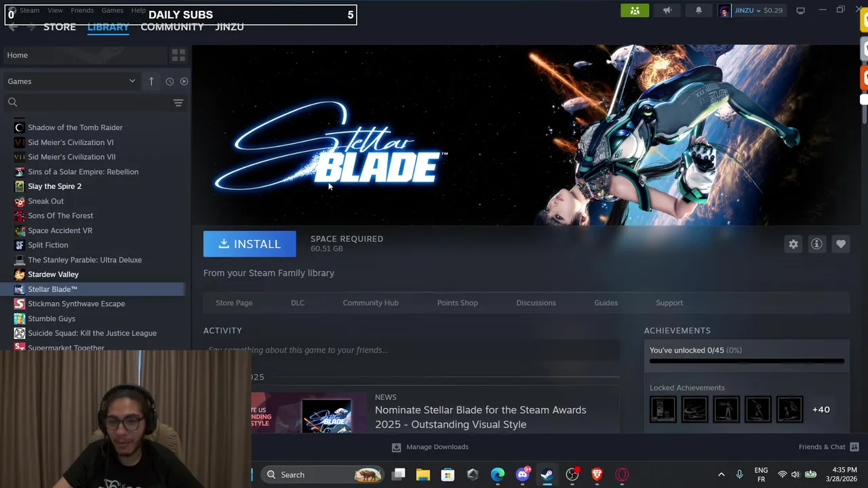Screen dimensions: 868x488
Task: Open Friends & Chat
Action: (x=829, y=447)
